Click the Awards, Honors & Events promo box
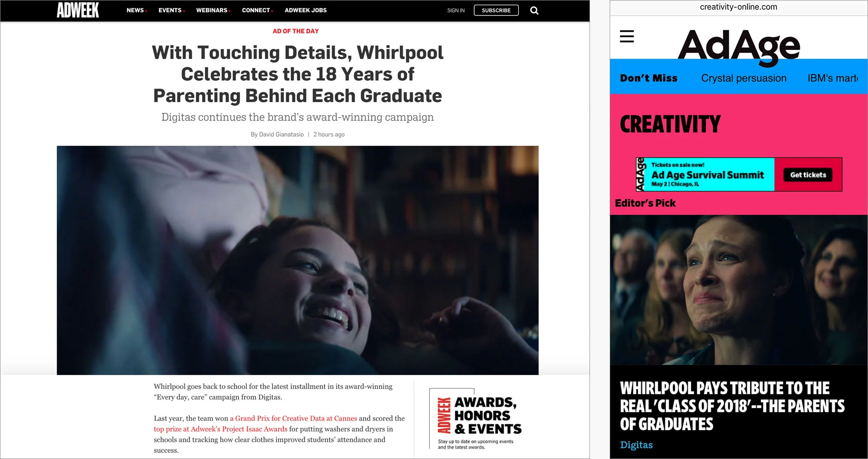The height and width of the screenshot is (459, 868). click(x=475, y=419)
